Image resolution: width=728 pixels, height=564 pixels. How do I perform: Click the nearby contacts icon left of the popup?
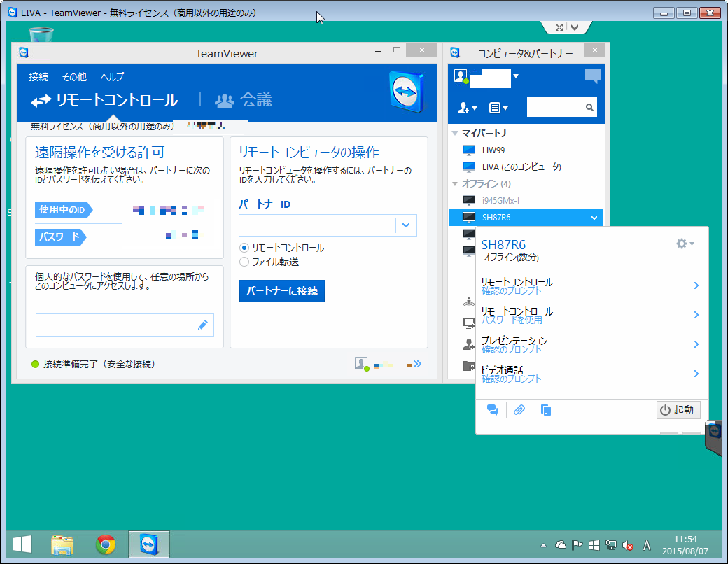coord(468,302)
